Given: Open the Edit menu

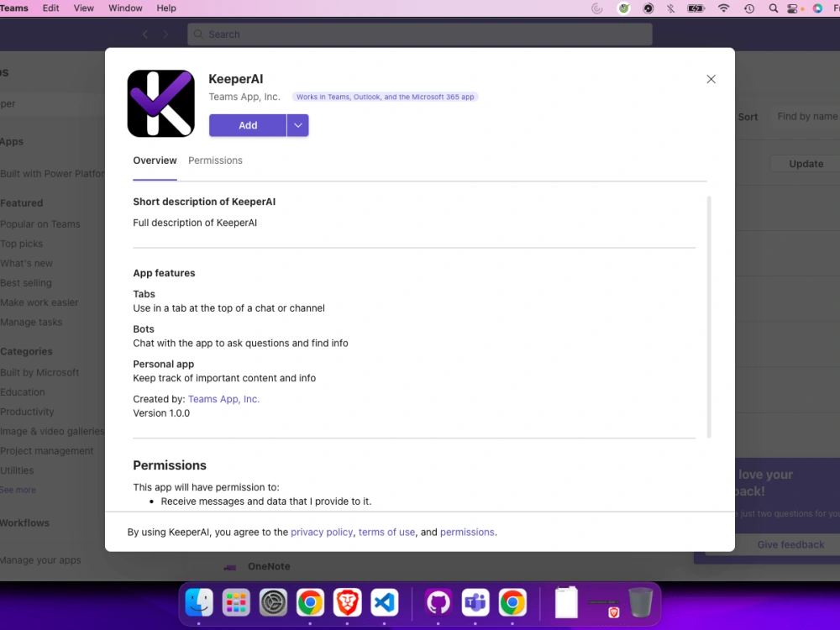Looking at the screenshot, I should (51, 8).
